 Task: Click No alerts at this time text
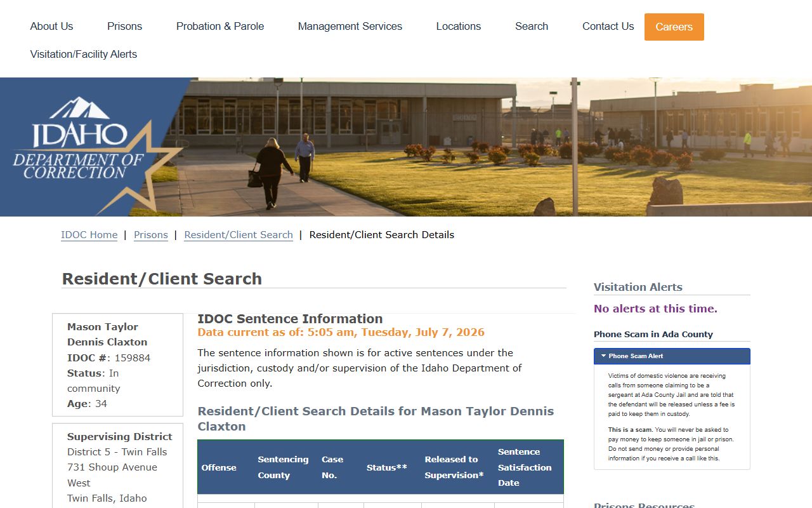click(655, 309)
